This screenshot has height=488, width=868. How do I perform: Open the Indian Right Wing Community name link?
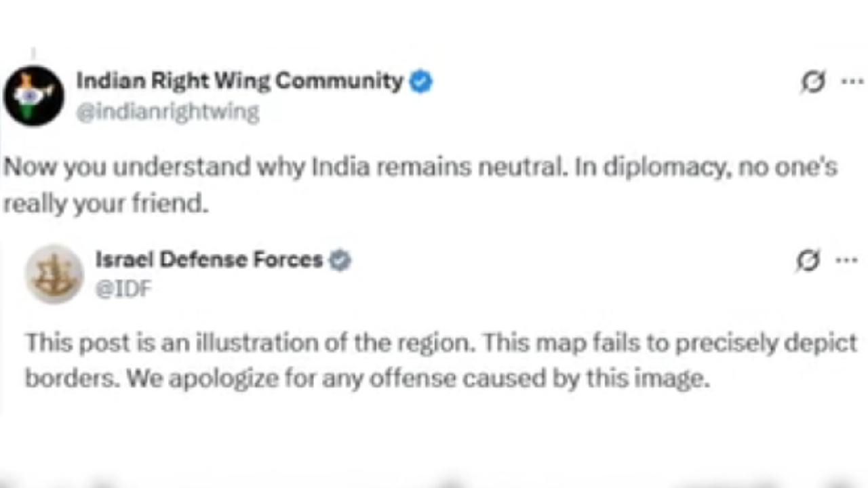240,81
